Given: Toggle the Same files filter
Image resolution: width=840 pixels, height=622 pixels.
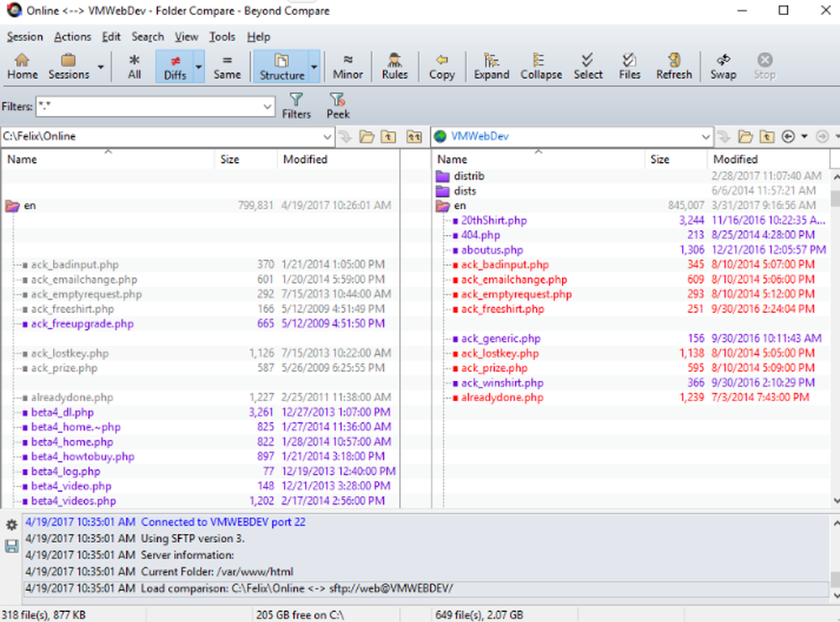Looking at the screenshot, I should click(x=227, y=66).
